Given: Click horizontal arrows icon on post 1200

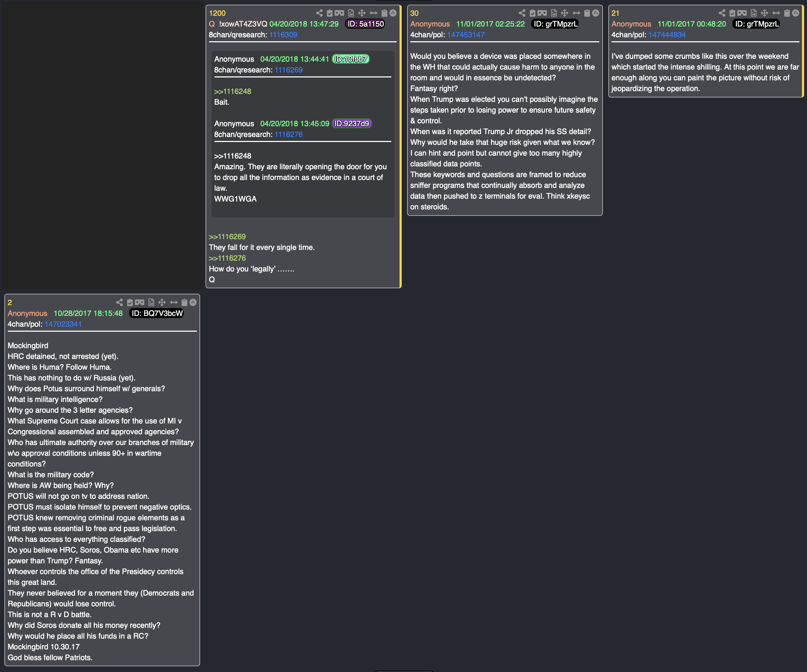Looking at the screenshot, I should (373, 13).
